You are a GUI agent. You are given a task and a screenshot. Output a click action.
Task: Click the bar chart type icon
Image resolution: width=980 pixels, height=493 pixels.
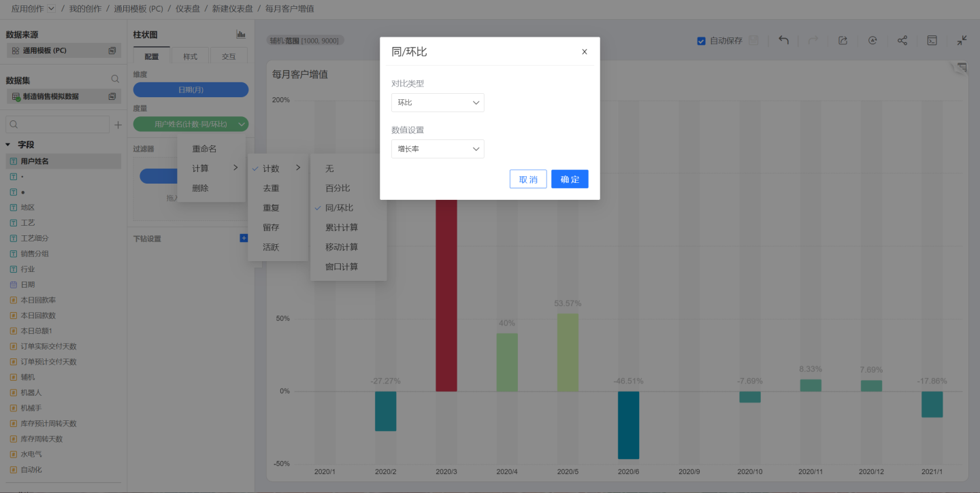pyautogui.click(x=241, y=35)
